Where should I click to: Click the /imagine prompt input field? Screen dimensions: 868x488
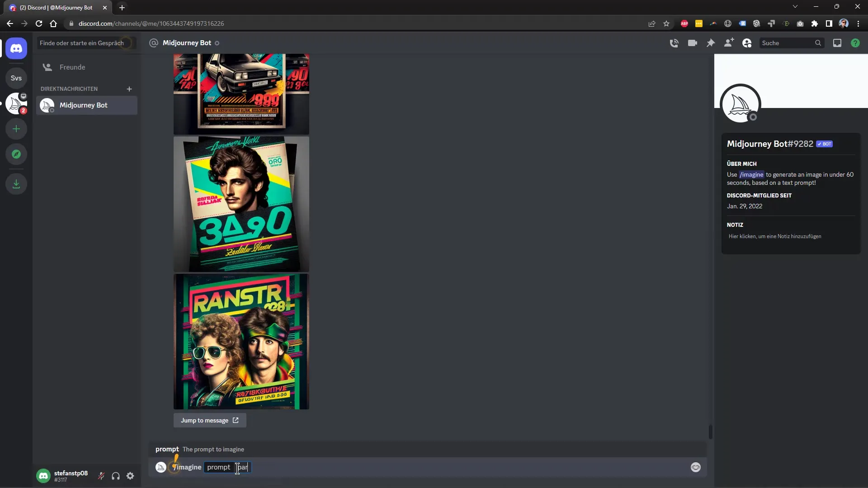pos(242,467)
